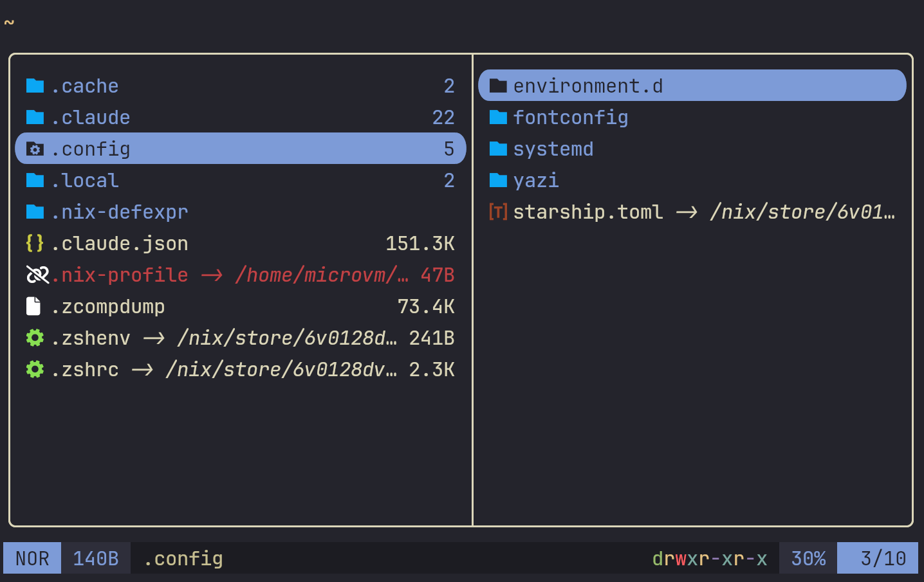Click the ~ path at the top

[9, 23]
